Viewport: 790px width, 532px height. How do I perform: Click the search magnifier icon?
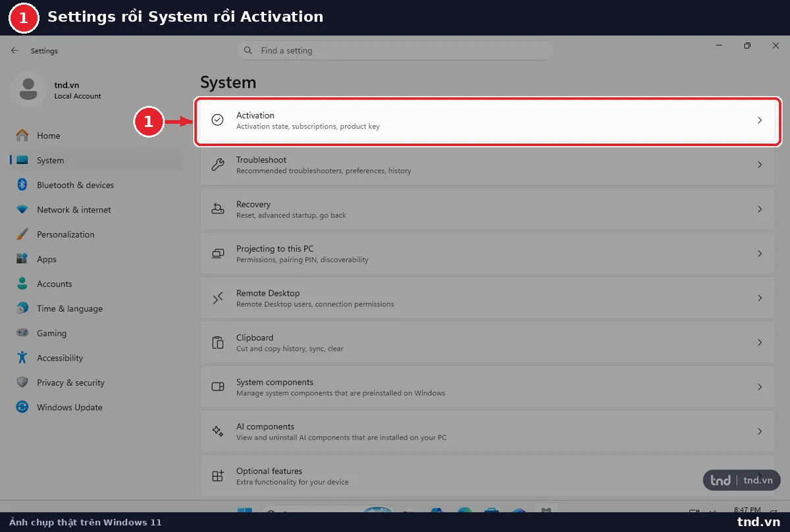(x=248, y=50)
